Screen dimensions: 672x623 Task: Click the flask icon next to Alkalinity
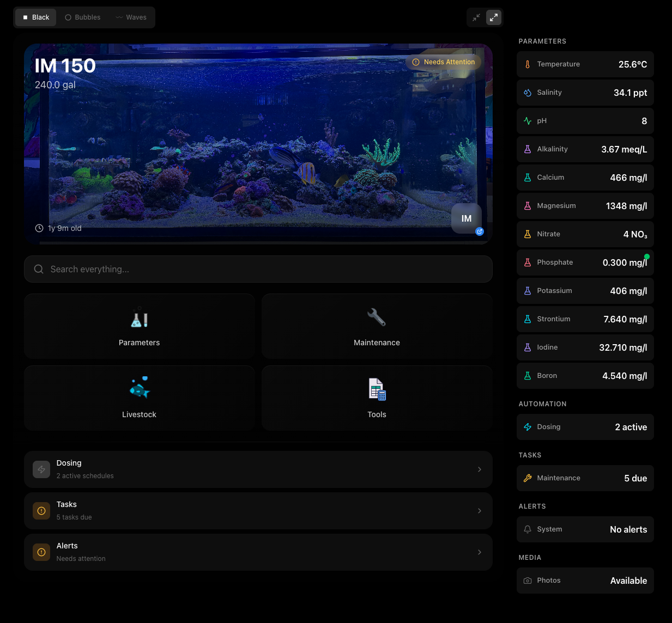(528, 149)
